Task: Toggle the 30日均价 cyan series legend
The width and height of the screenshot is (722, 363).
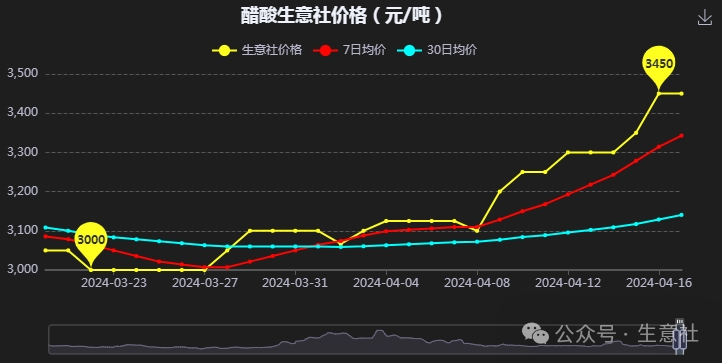Action: coord(437,50)
